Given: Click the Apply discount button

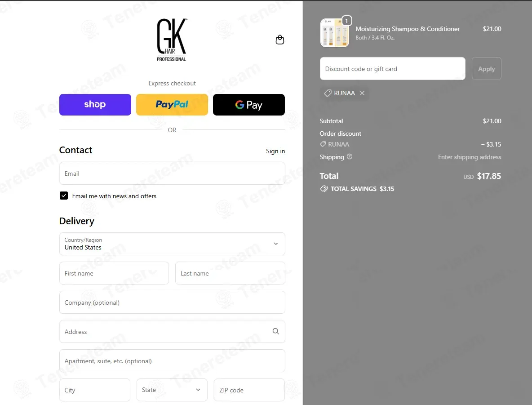Looking at the screenshot, I should click(486, 69).
